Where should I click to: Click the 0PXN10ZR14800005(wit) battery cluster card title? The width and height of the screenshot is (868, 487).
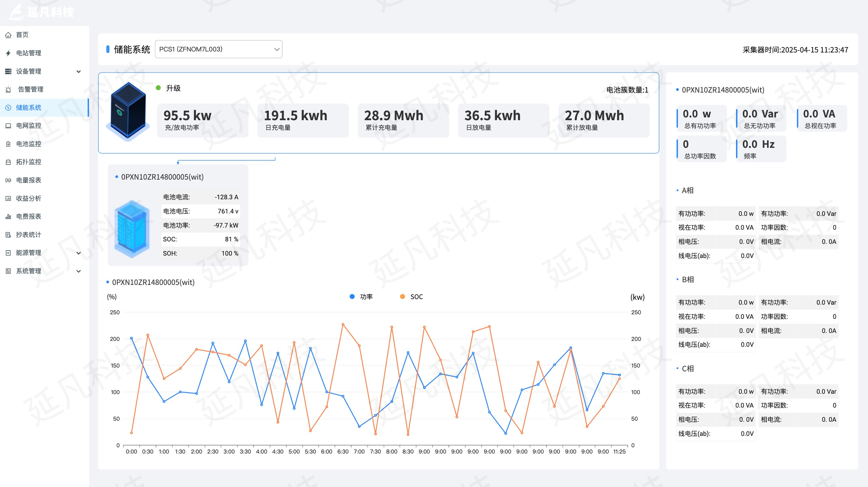162,177
